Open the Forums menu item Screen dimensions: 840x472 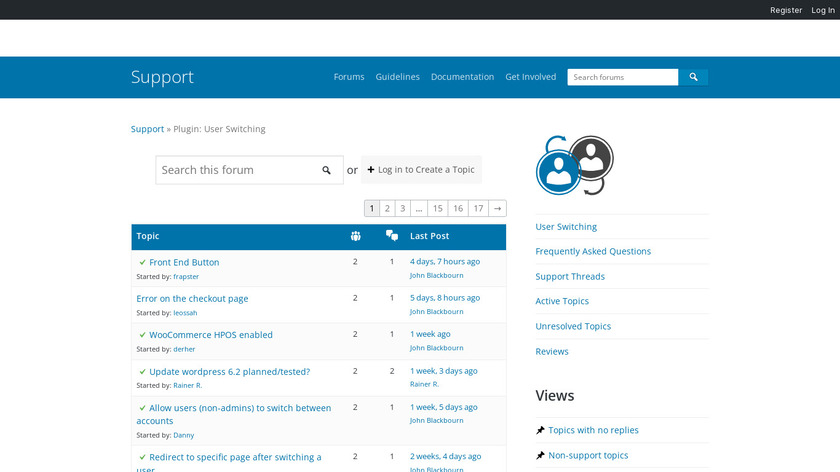click(349, 77)
